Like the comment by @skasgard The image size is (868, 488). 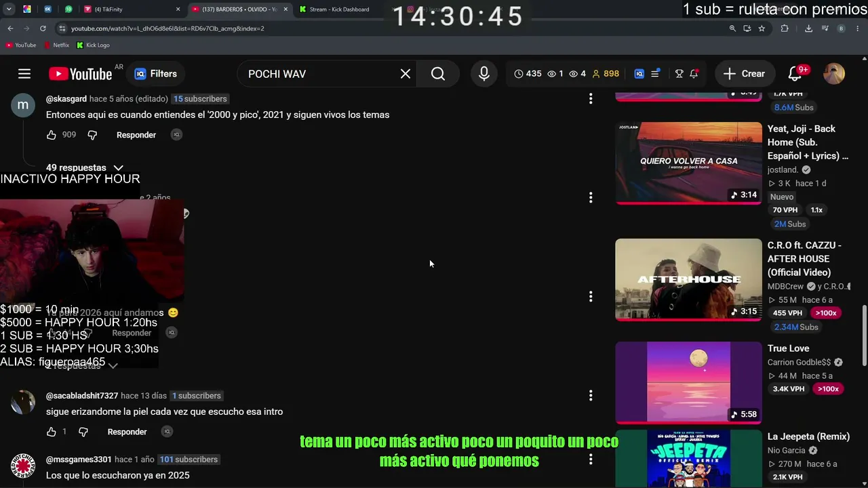tap(52, 135)
